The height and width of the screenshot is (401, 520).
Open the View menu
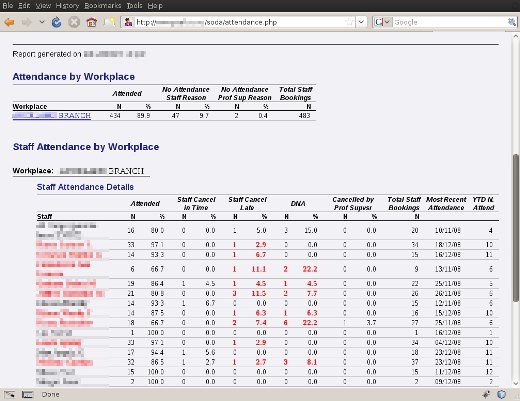click(43, 6)
